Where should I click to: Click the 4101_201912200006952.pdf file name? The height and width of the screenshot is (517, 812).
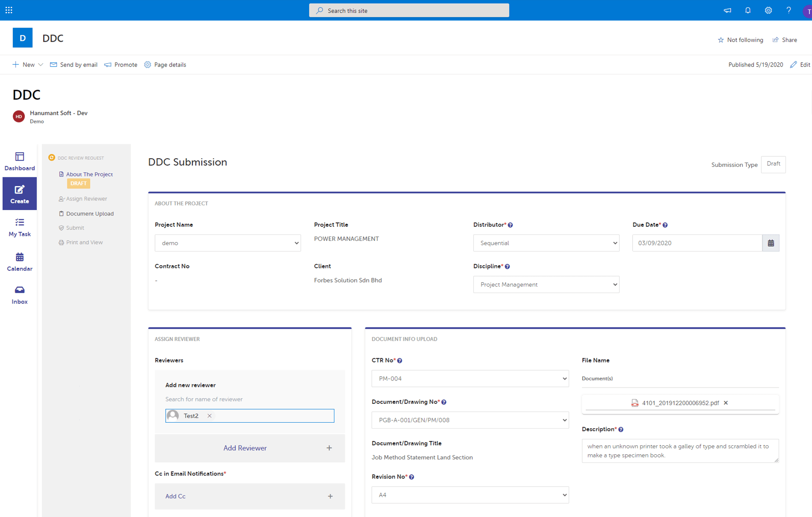[680, 403]
